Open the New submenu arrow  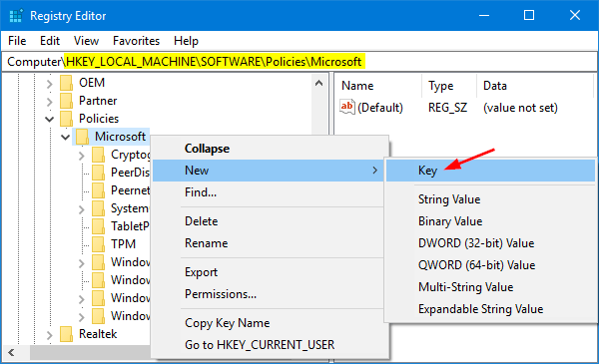tap(374, 171)
